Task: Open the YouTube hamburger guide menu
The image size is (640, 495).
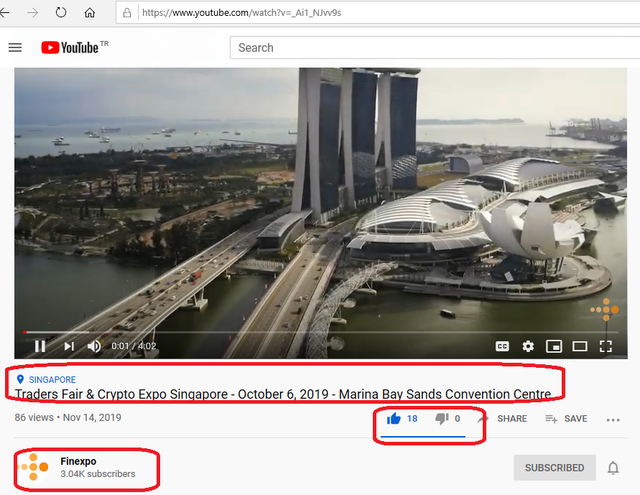Action: point(15,47)
